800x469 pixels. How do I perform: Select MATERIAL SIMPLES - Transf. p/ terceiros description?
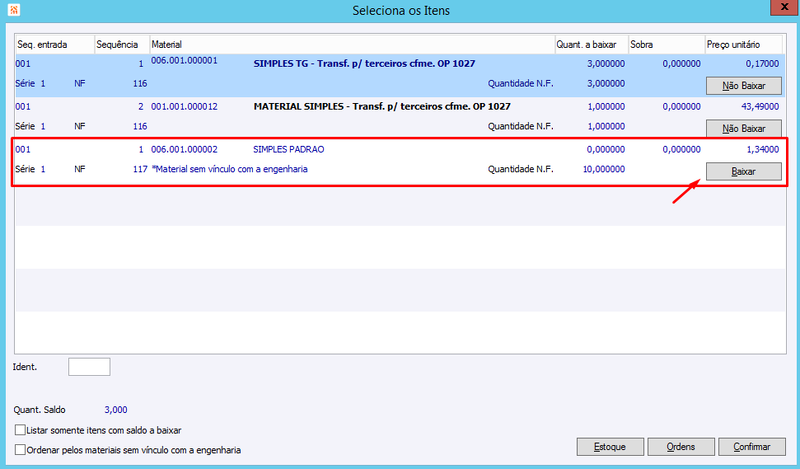coord(382,107)
